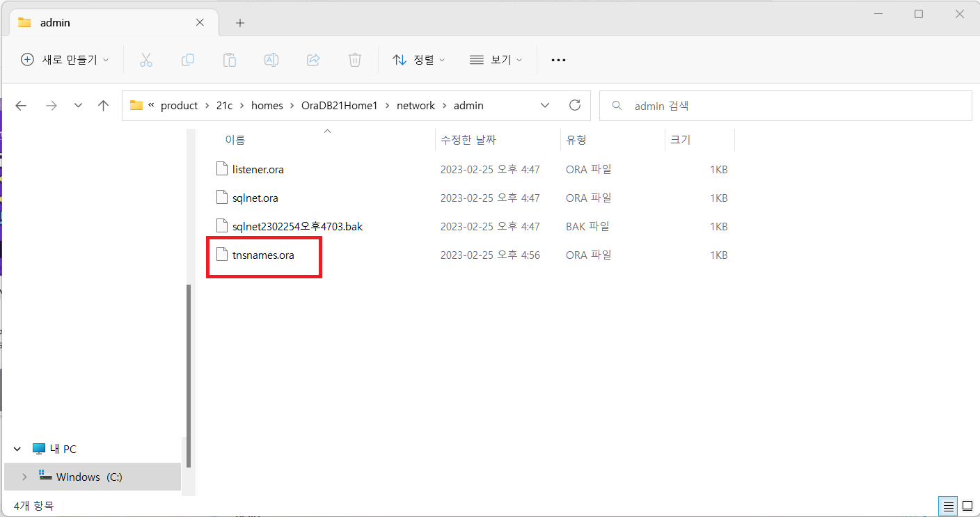Show hidden path with « chevron
This screenshot has height=517, width=980.
151,106
